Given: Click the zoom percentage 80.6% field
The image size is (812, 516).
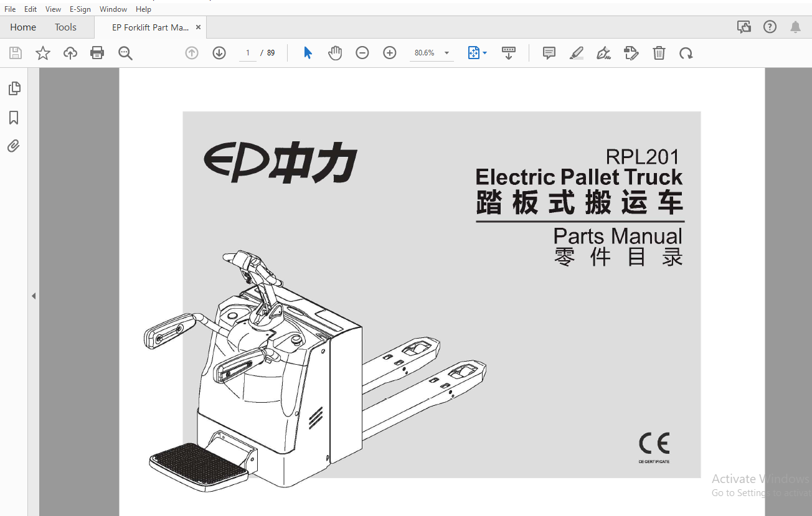Looking at the screenshot, I should coord(425,53).
